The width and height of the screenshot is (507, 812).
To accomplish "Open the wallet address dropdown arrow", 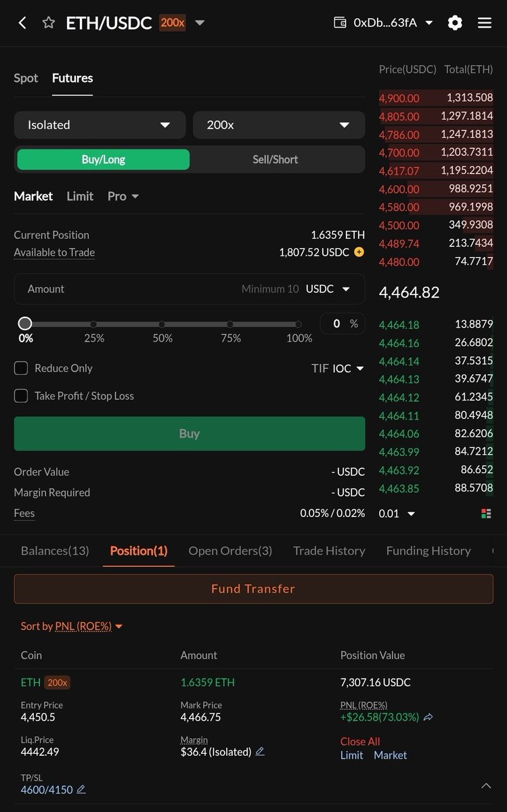I will click(429, 23).
